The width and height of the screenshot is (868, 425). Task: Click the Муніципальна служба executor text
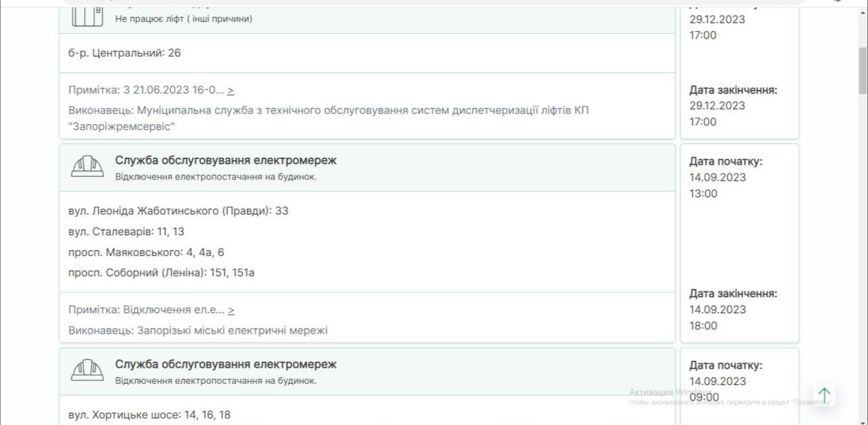tap(328, 118)
